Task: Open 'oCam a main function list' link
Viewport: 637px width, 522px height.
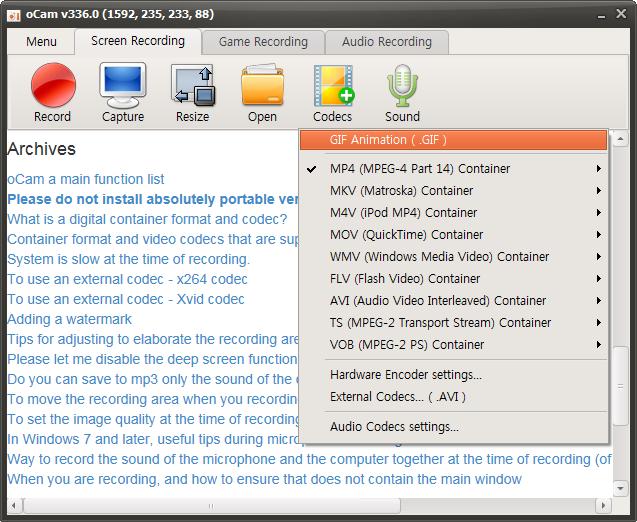Action: coord(86,179)
